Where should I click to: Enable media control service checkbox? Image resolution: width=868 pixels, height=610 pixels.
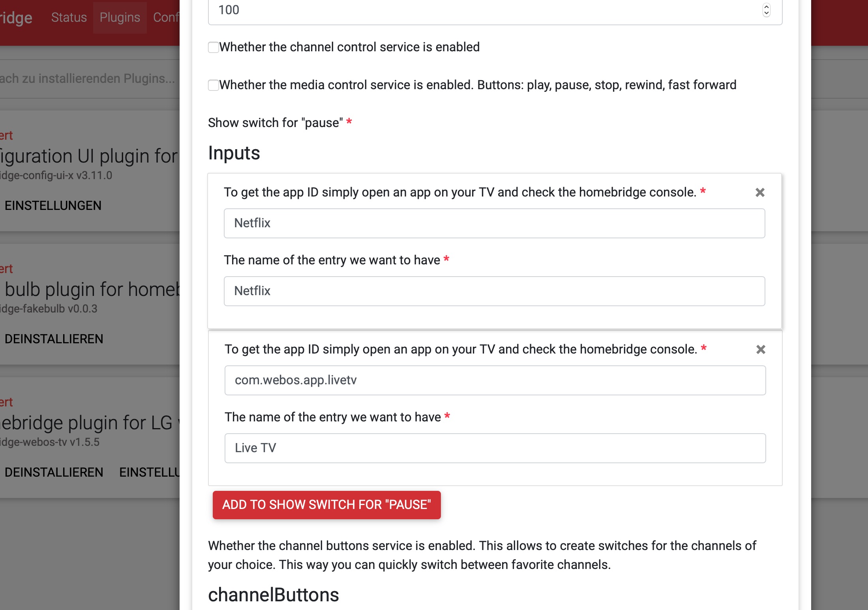click(214, 85)
